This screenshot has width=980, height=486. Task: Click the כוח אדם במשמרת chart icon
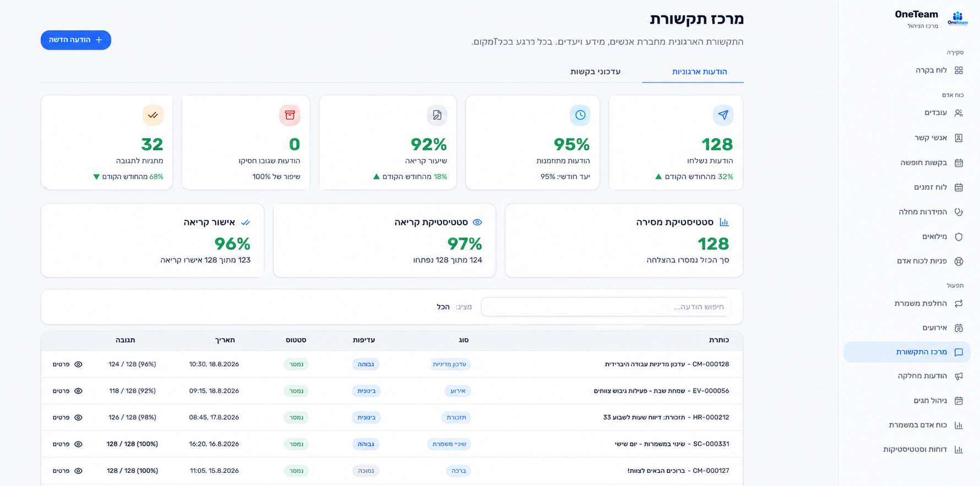click(959, 425)
